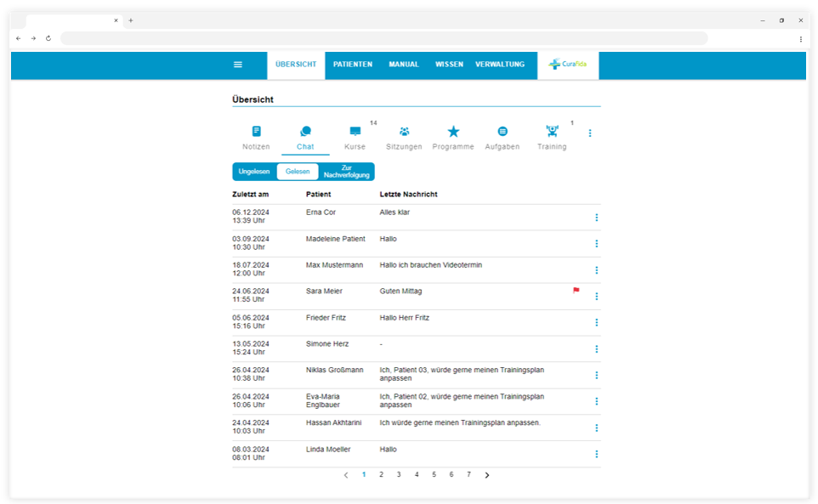Select patient name Niklas Großmann
Image resolution: width=818 pixels, height=504 pixels.
tap(334, 370)
